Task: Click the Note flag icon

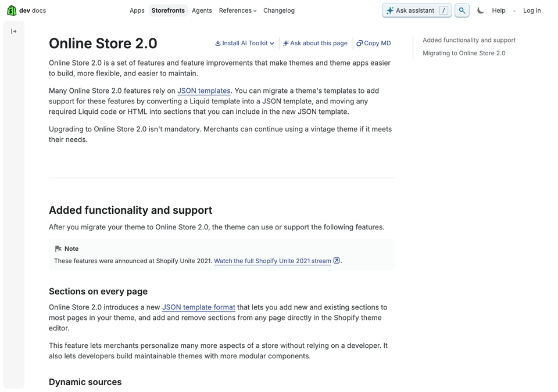Action: click(x=58, y=249)
